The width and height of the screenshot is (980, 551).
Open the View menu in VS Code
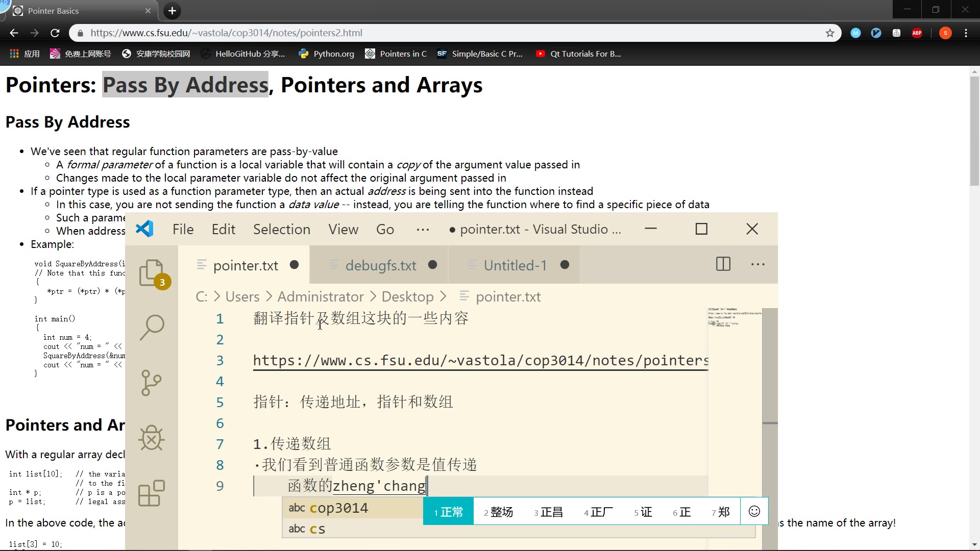click(x=344, y=230)
